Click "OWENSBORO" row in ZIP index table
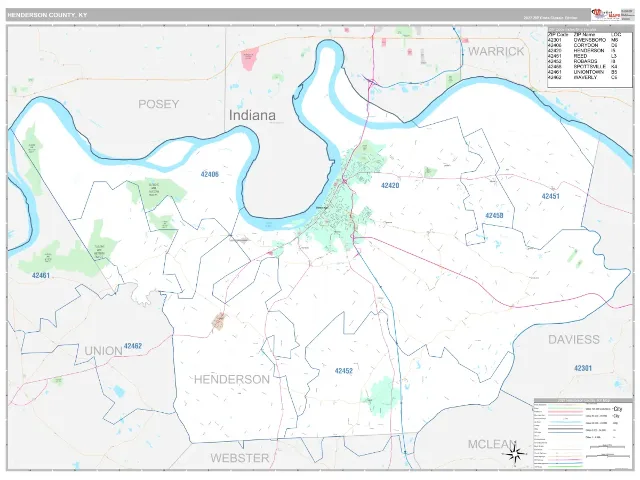Viewport: 640px width, 480px height. click(583, 40)
